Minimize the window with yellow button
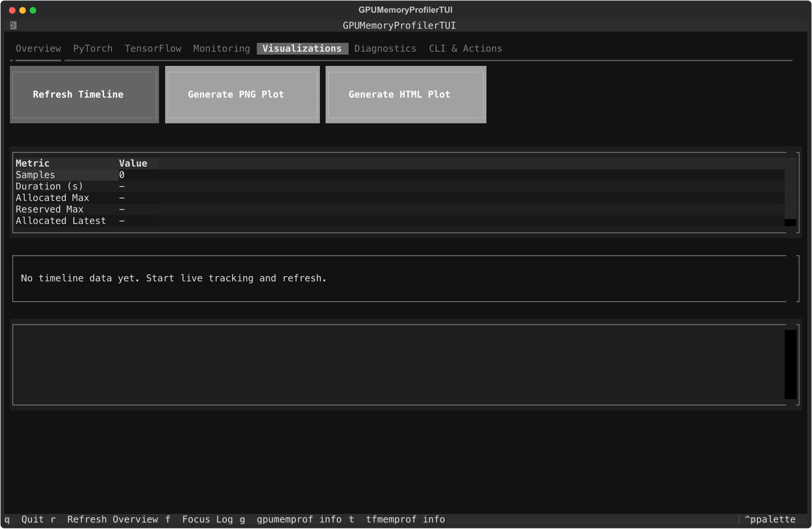Viewport: 812px width, 529px height. (x=23, y=10)
